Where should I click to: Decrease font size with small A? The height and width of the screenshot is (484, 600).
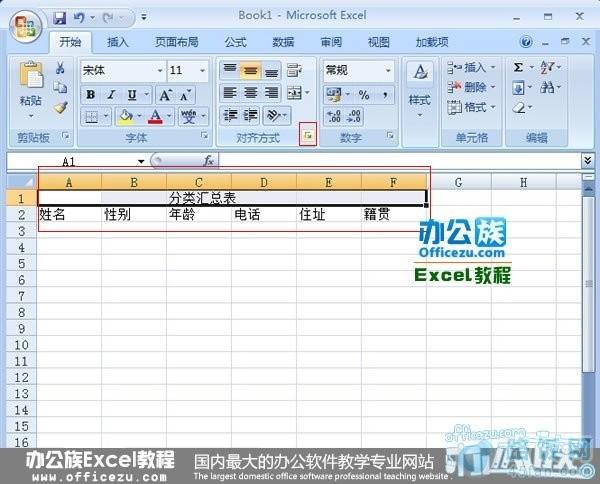[185, 95]
